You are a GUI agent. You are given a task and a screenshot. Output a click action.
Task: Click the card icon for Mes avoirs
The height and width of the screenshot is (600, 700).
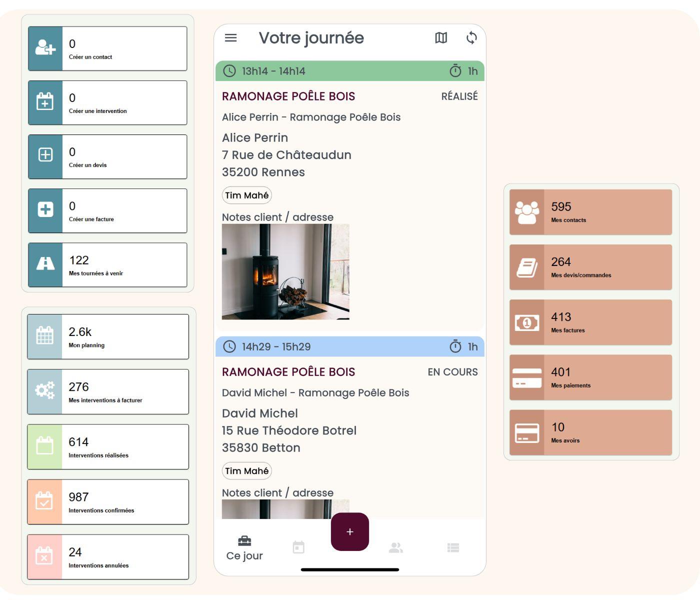click(x=527, y=433)
